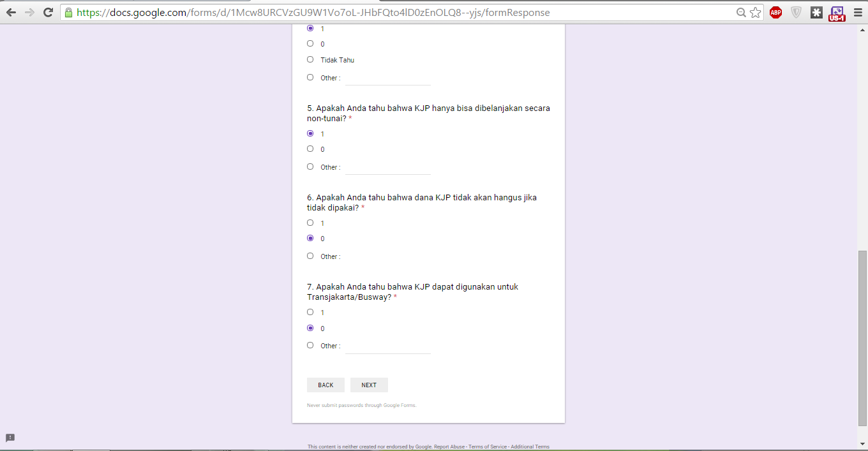Click the browser forward arrow
This screenshot has width=868, height=451.
pyautogui.click(x=29, y=12)
